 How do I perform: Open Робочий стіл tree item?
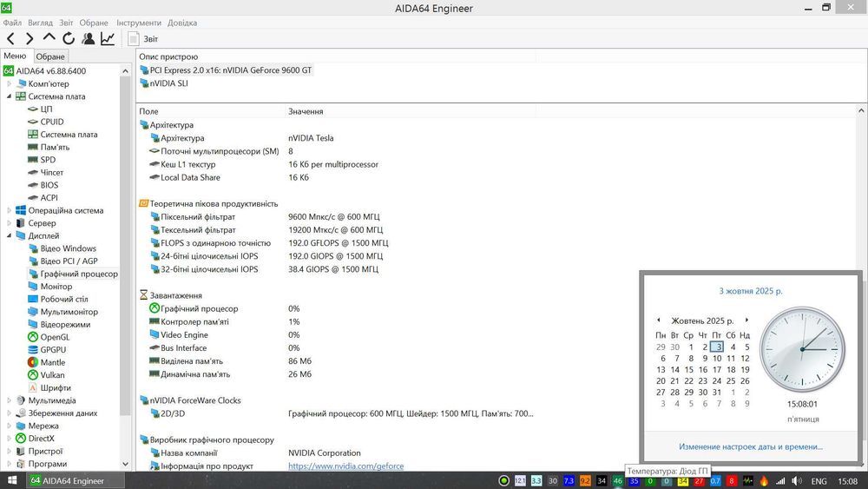coord(63,299)
